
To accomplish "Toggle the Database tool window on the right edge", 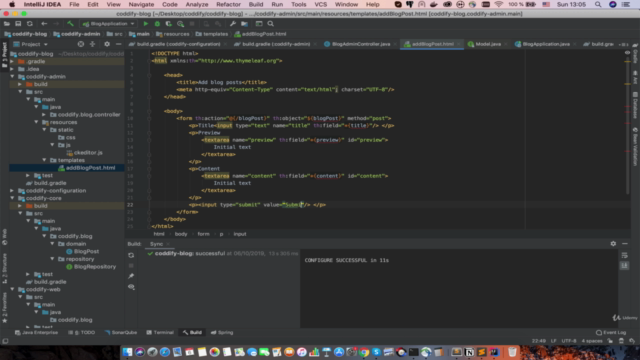I will (636, 105).
